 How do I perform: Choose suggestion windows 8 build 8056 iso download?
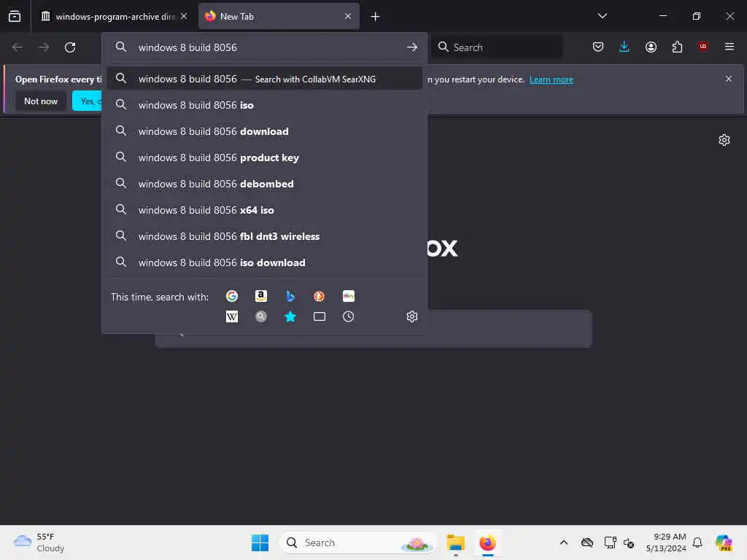click(x=264, y=262)
